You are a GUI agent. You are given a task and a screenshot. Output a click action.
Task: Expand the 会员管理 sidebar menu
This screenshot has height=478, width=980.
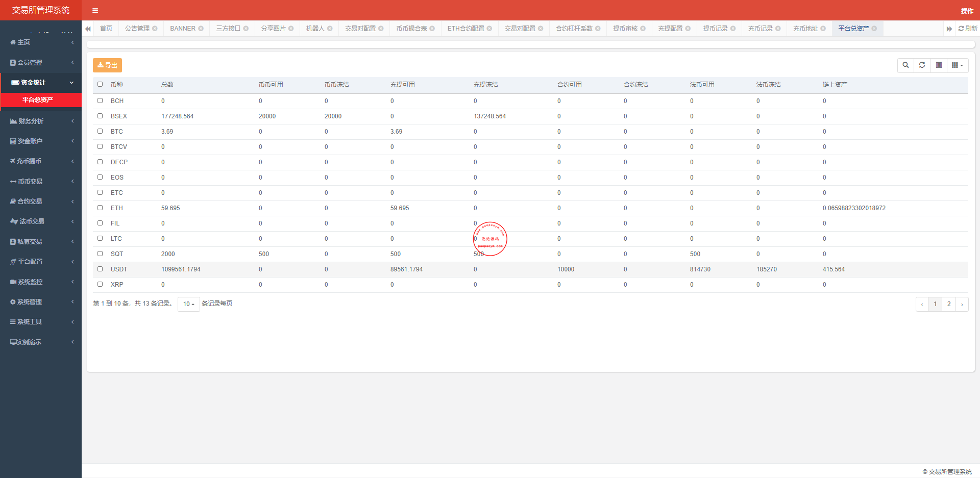pyautogui.click(x=41, y=62)
